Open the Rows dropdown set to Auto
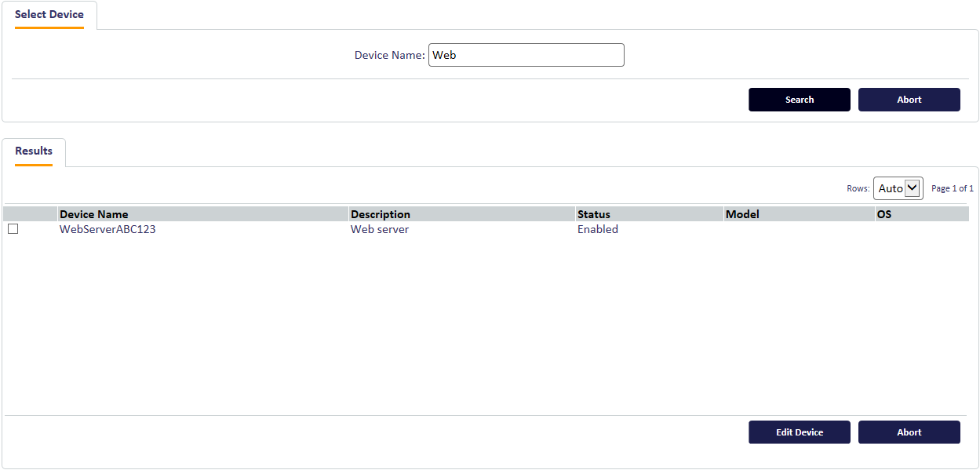The height and width of the screenshot is (470, 980). point(898,188)
